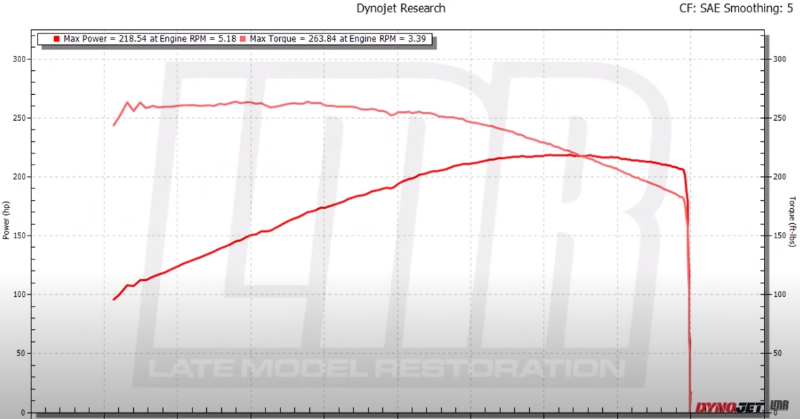
Task: Click the Torque (ft-lbs) axis label
Action: coord(792,221)
